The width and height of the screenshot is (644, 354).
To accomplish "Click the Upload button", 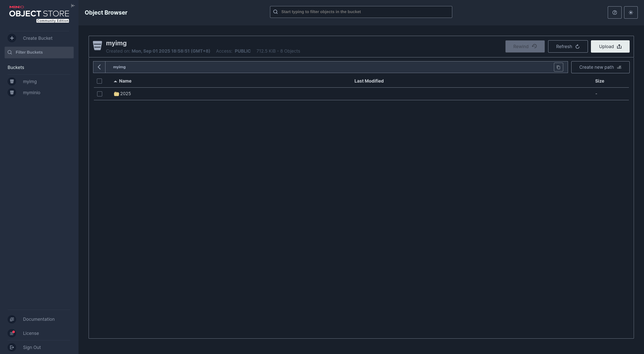I will click(610, 47).
